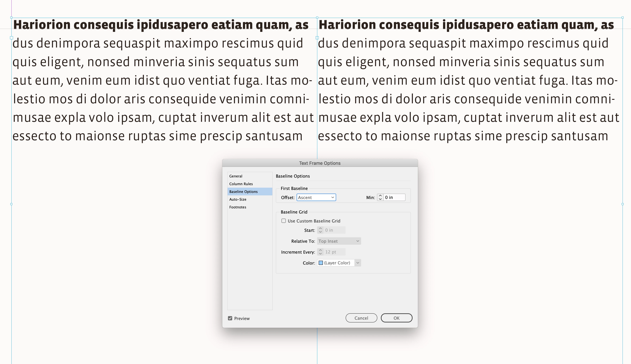Screen dimensions: 631x364
Task: Open the First Baseline Offset dropdown
Action: pos(316,197)
